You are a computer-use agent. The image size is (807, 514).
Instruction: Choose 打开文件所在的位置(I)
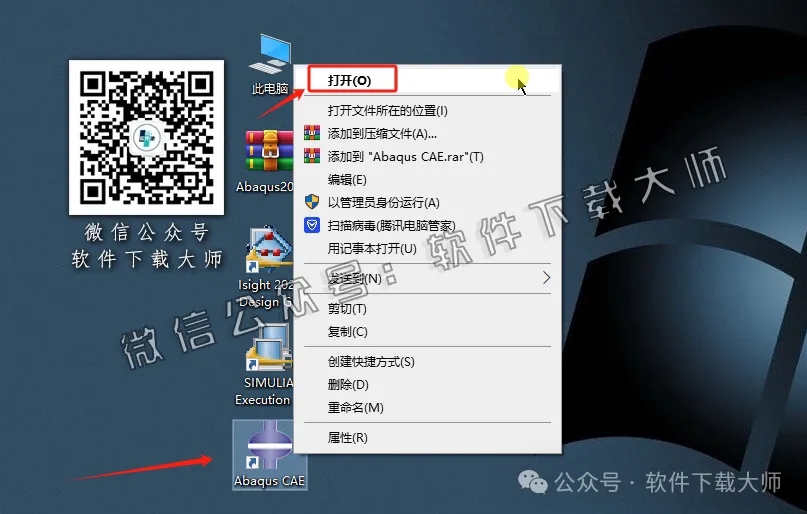[428, 110]
